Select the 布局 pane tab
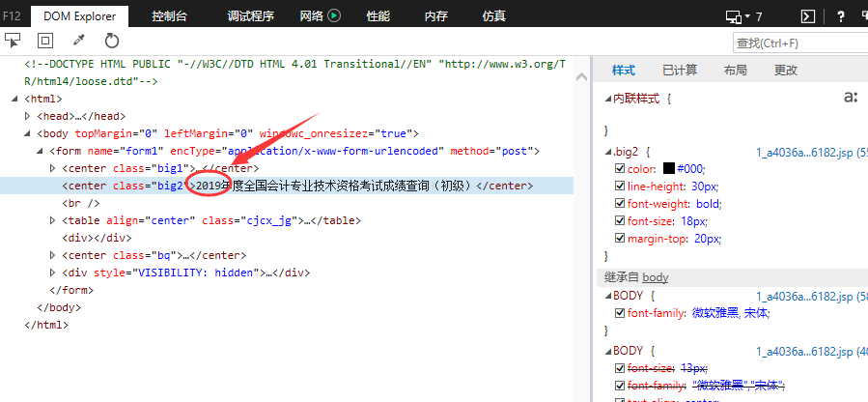The width and height of the screenshot is (868, 402). point(735,71)
